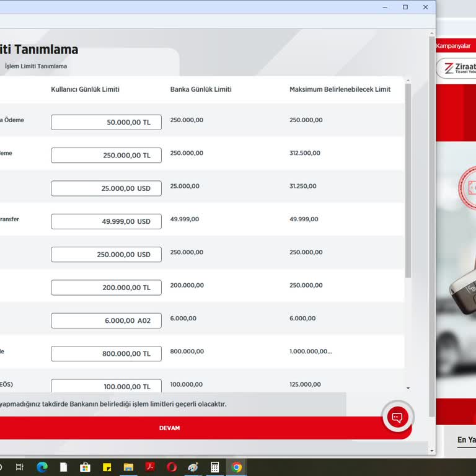
Task: Click bank limit value 200.000,00
Action: (187, 285)
